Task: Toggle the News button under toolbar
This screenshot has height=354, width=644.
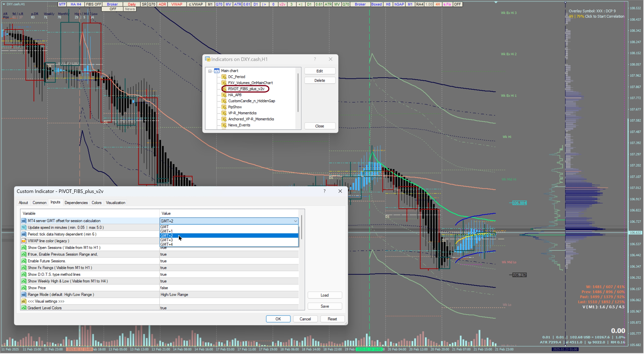Action: (x=130, y=9)
